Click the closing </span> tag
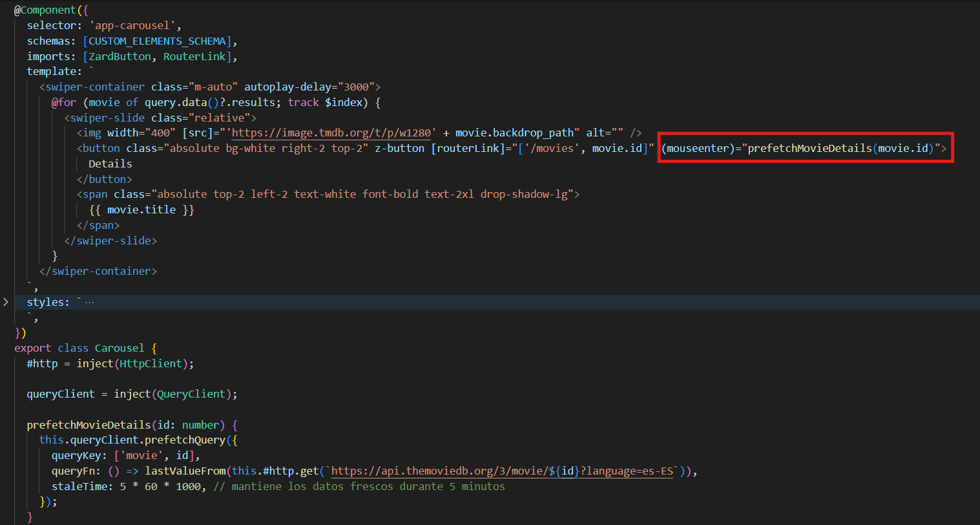 coord(98,225)
